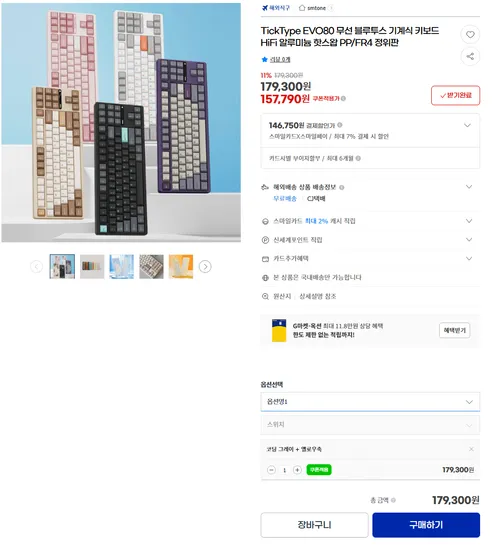Viewport: 500px width, 550px height.
Task: Go to previous thumbnails with left arrow
Action: [x=36, y=267]
